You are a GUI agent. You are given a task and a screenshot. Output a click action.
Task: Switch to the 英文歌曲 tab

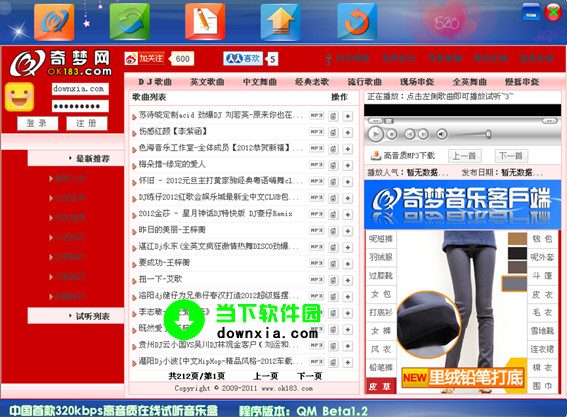[207, 82]
